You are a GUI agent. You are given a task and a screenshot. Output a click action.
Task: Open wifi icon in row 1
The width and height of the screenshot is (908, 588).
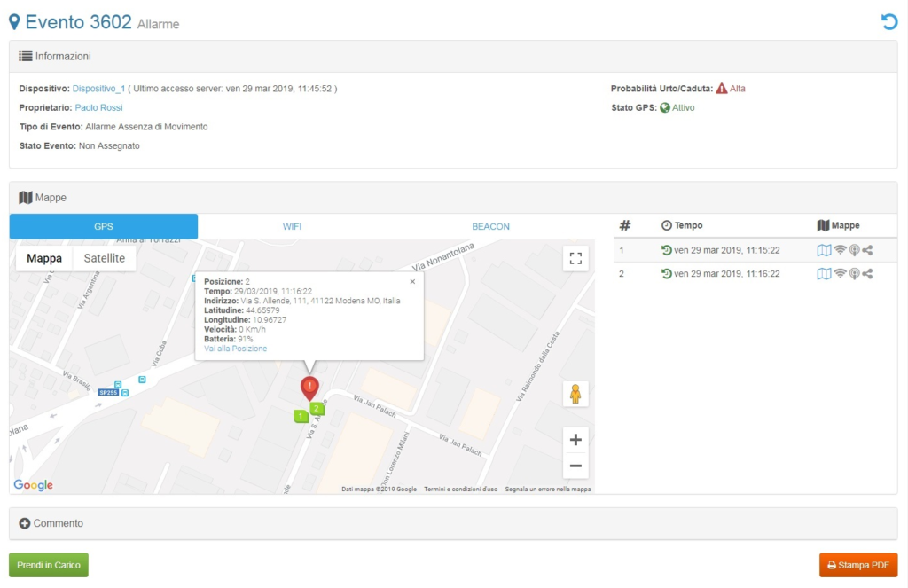tap(840, 250)
